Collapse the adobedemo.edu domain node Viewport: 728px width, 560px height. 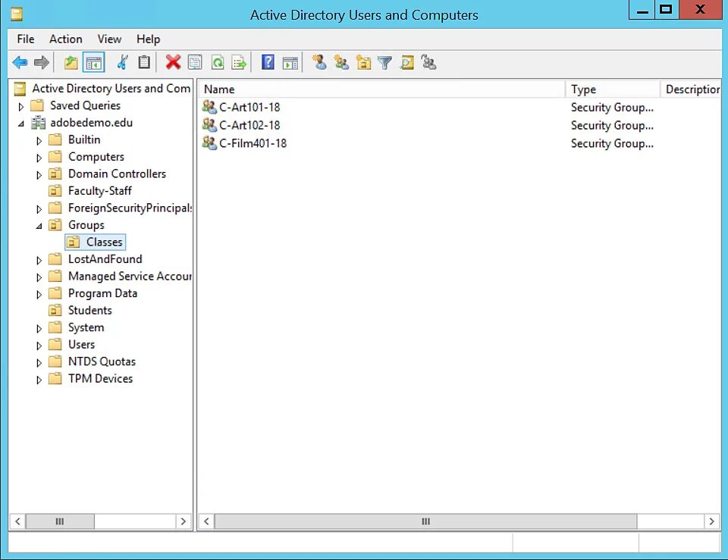click(x=21, y=124)
